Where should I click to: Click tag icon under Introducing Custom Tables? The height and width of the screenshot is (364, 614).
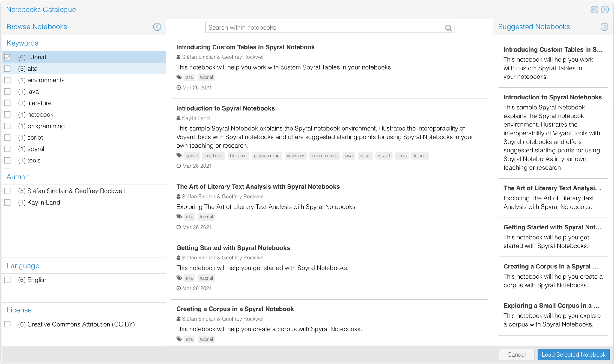[179, 77]
